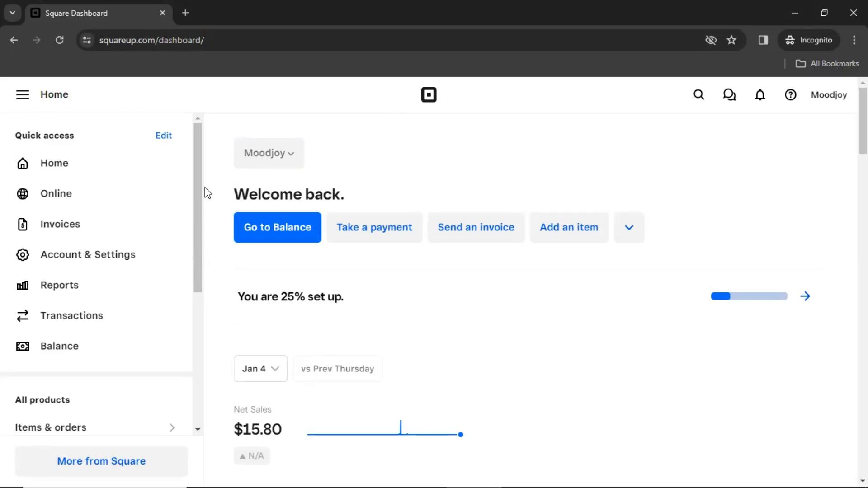The height and width of the screenshot is (488, 868).
Task: Click the Reports sidebar icon
Action: 23,285
